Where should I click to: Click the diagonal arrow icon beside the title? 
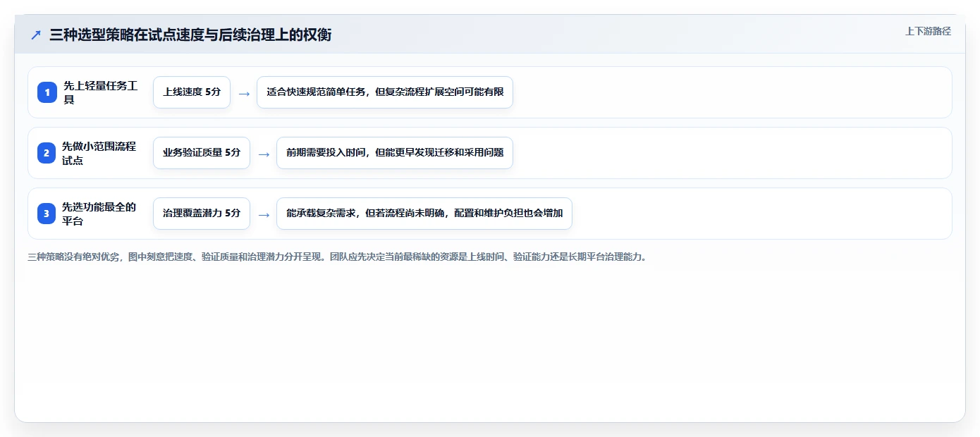tap(36, 35)
